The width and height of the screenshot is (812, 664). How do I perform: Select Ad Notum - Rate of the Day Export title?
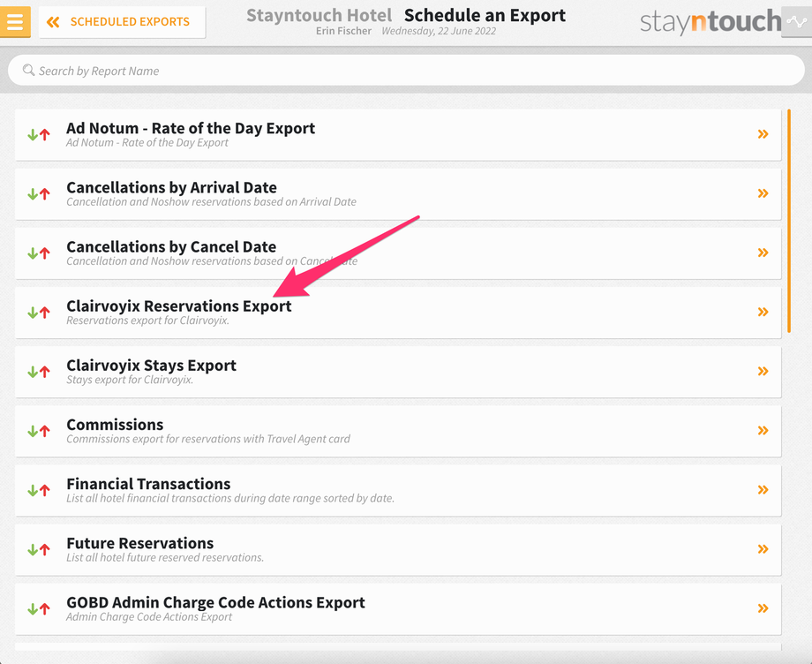191,128
